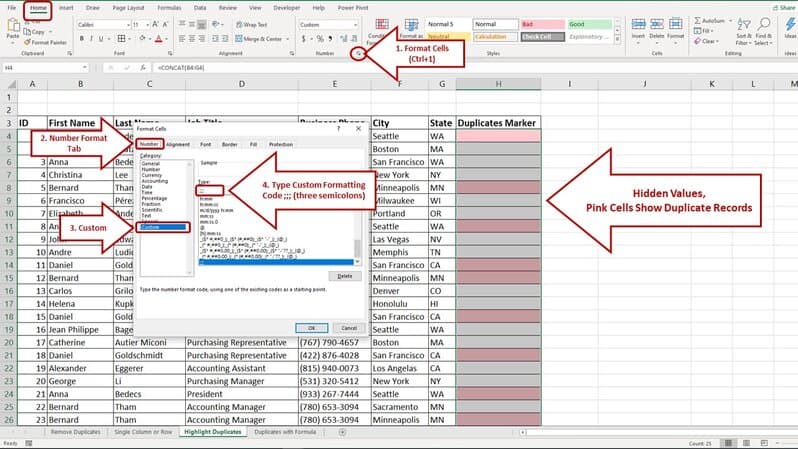This screenshot has width=798, height=449.
Task: Open the font name Calibri dropdown
Action: (x=128, y=24)
